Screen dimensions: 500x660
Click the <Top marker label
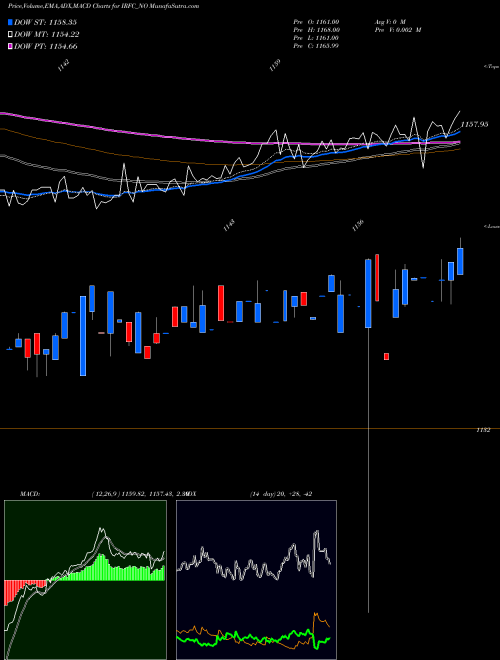click(492, 67)
